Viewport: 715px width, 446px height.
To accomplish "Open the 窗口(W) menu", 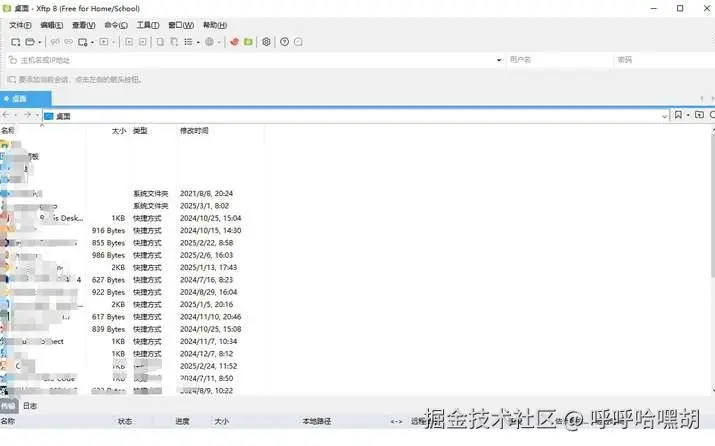I will 181,25.
